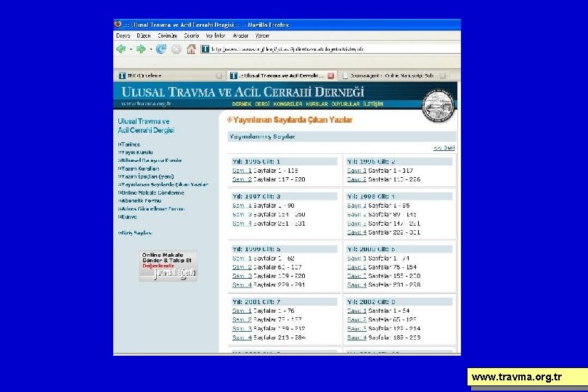Open Yayınlanan Sayılarda Çıkan Yazılar sidebar link
The image size is (588, 392).
click(x=163, y=184)
